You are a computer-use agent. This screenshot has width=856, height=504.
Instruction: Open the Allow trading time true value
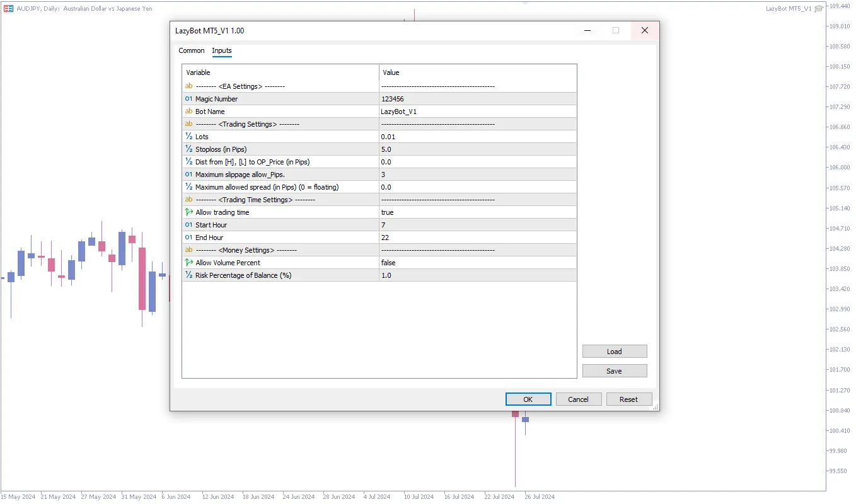(x=478, y=212)
